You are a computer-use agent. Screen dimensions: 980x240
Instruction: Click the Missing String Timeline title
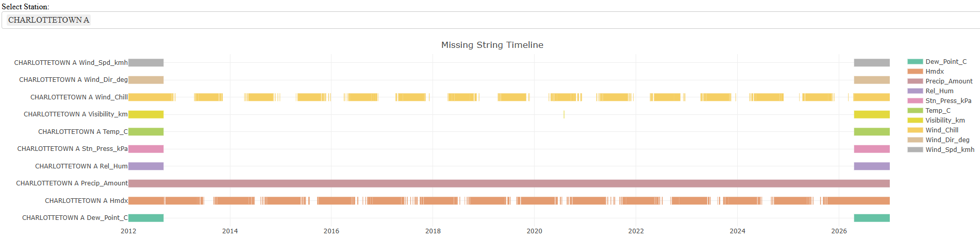(x=492, y=45)
